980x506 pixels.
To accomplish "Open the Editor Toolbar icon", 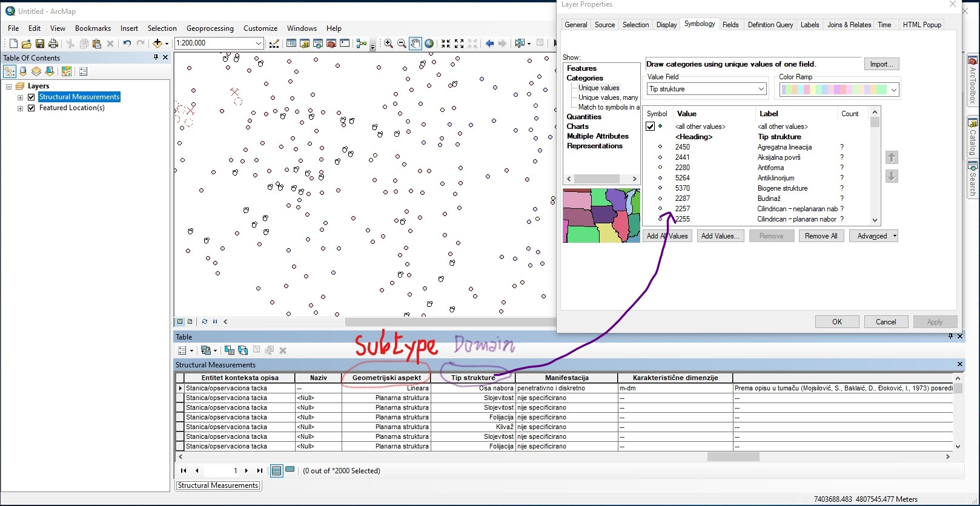I will coord(274,43).
